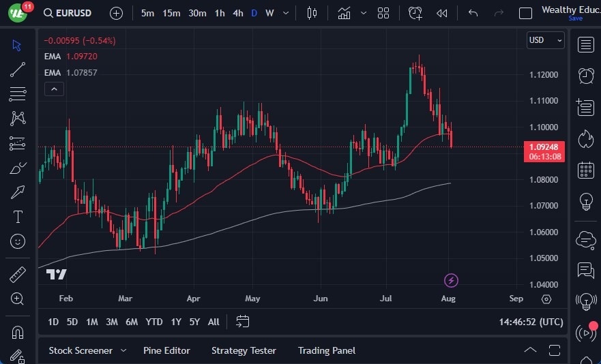Click the Replay rewind icon in toolbar

pos(442,13)
